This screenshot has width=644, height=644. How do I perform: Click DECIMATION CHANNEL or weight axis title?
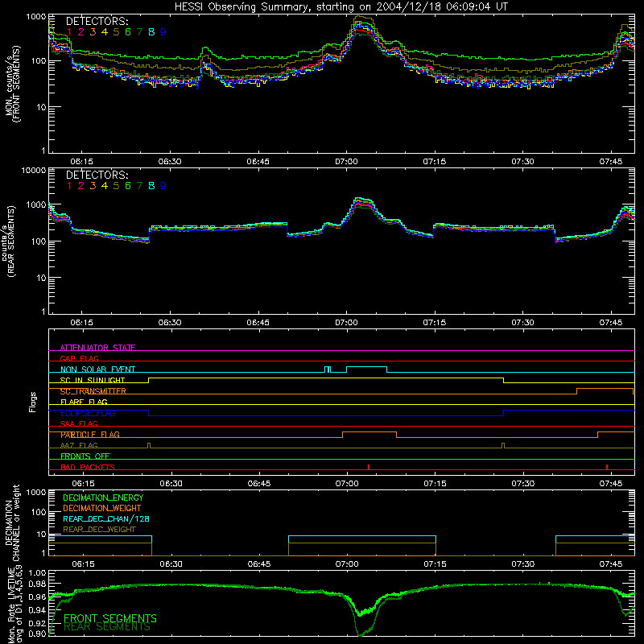pyautogui.click(x=12, y=522)
